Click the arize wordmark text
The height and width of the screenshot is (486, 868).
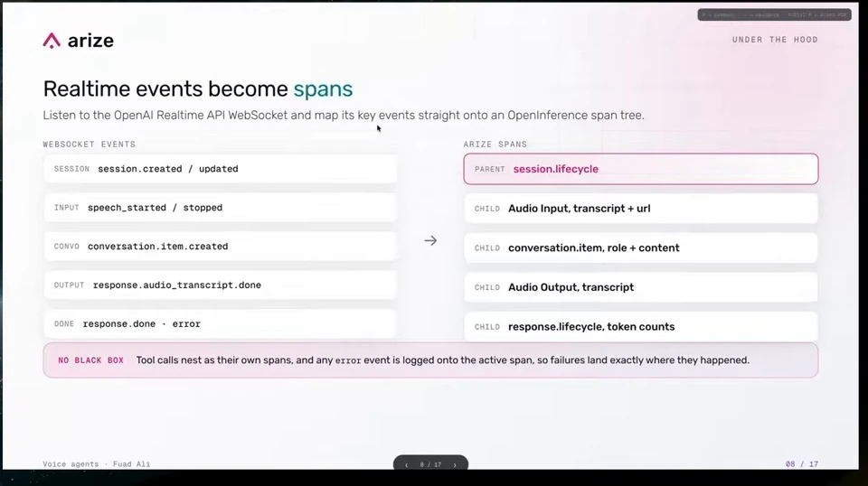tap(90, 41)
